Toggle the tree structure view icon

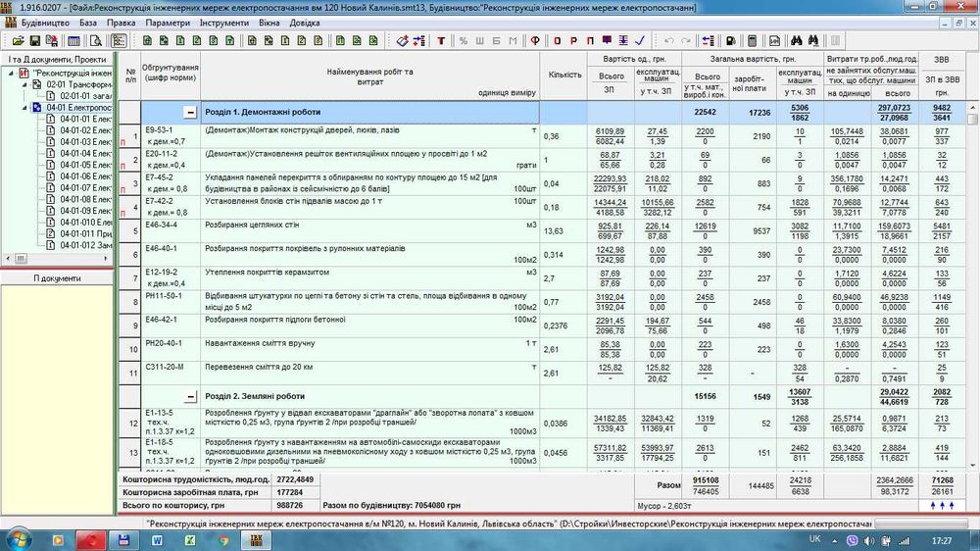click(119, 40)
